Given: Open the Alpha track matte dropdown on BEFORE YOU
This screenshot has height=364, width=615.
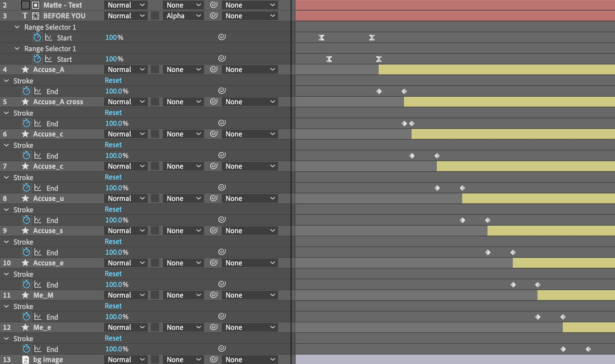Looking at the screenshot, I should pos(183,16).
